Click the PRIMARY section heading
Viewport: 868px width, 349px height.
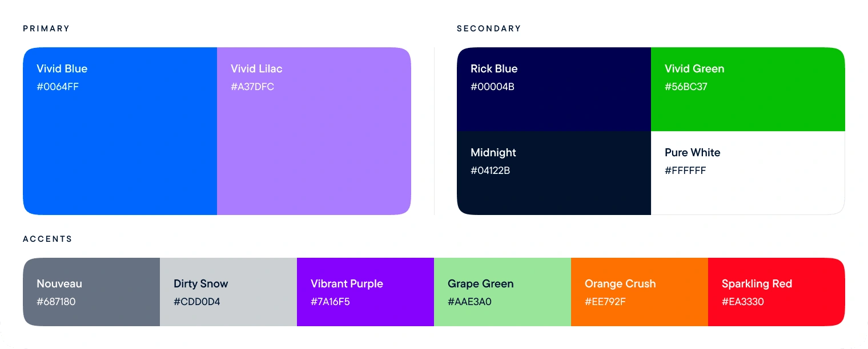click(46, 29)
